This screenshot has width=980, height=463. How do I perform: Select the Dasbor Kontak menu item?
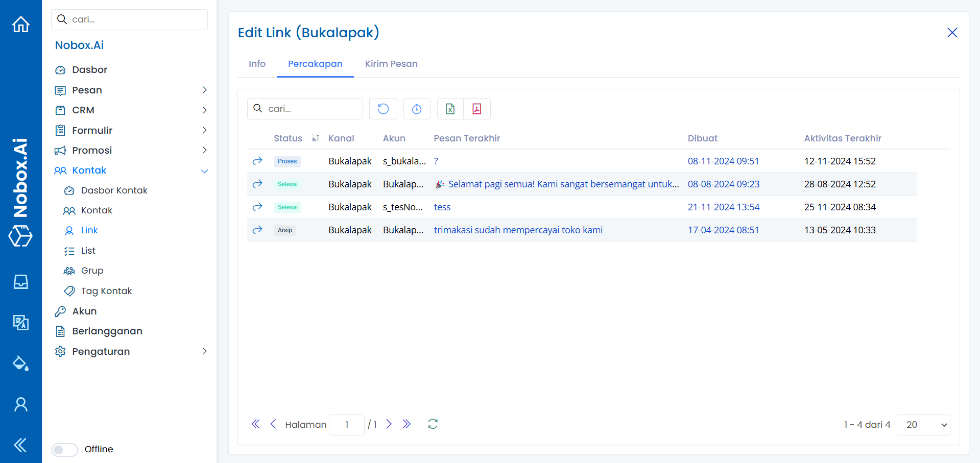(113, 190)
